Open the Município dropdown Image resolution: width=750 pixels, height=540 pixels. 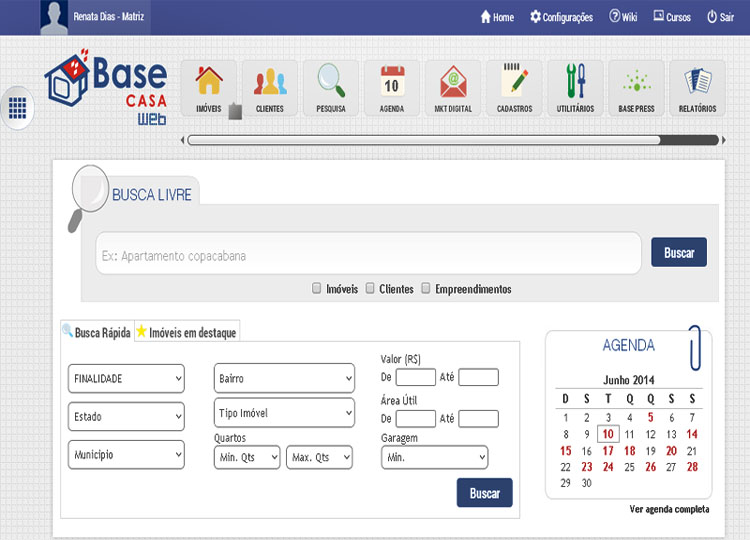click(126, 454)
